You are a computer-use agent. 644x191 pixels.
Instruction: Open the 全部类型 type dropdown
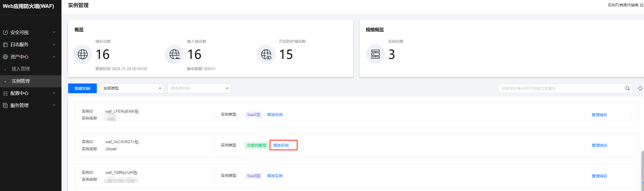132,88
